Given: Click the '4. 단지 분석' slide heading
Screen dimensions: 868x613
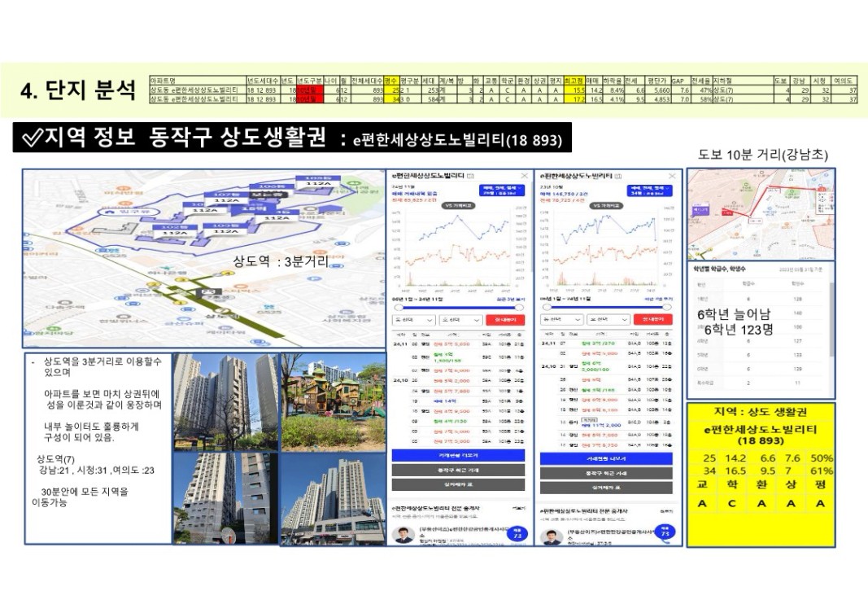Looking at the screenshot, I should pyautogui.click(x=78, y=90).
